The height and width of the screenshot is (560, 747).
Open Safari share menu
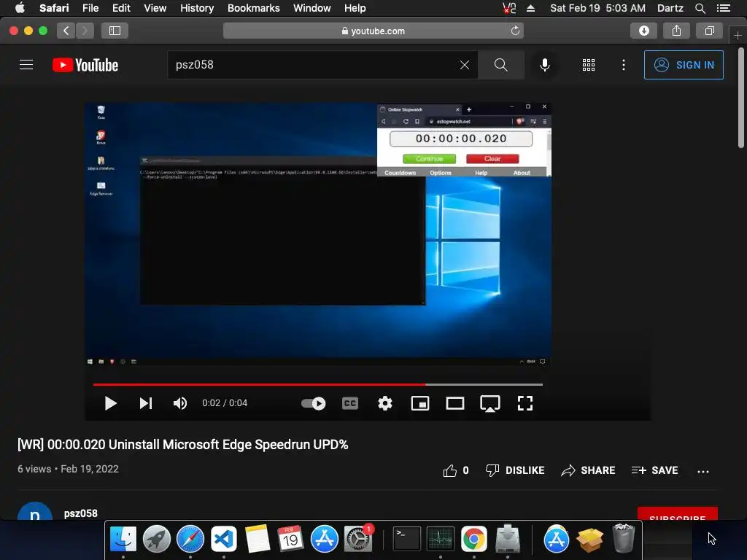click(x=676, y=31)
